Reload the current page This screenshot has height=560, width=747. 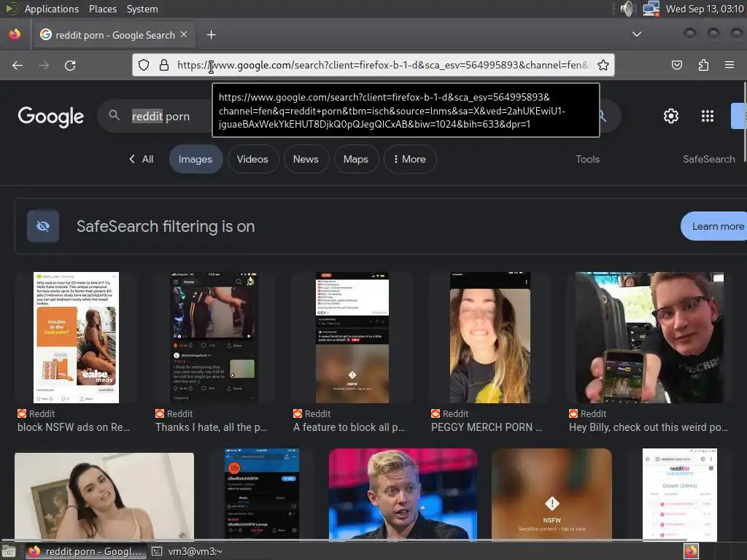[70, 65]
